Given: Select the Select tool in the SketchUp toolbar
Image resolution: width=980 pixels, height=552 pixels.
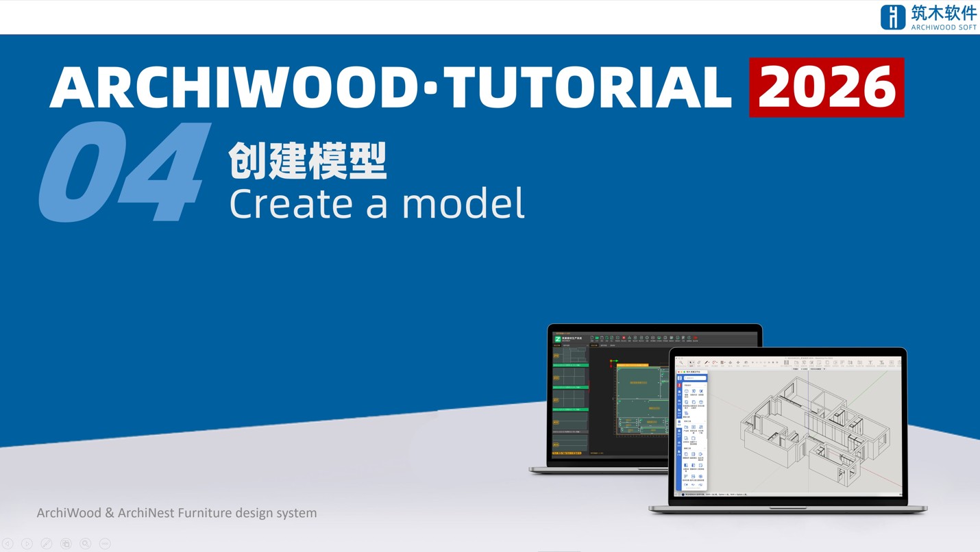Looking at the screenshot, I should (x=691, y=362).
